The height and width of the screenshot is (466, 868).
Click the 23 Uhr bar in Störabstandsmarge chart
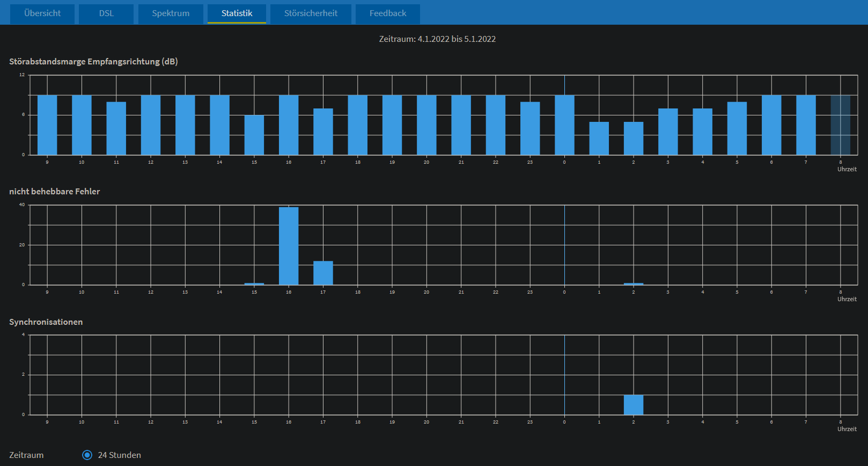pos(530,128)
